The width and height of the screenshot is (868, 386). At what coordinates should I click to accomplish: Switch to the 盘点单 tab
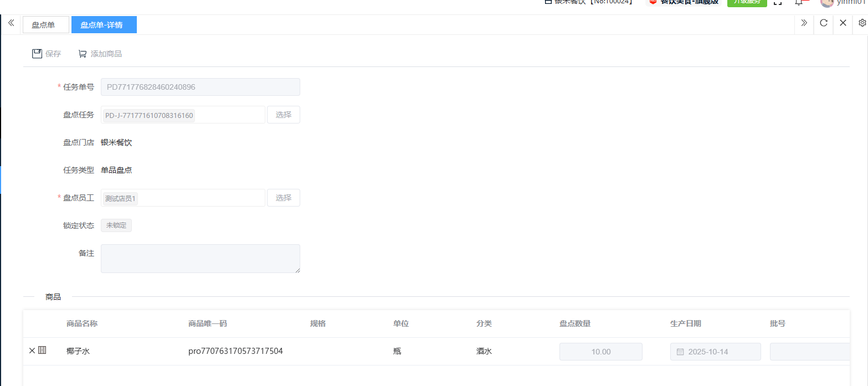coord(45,25)
